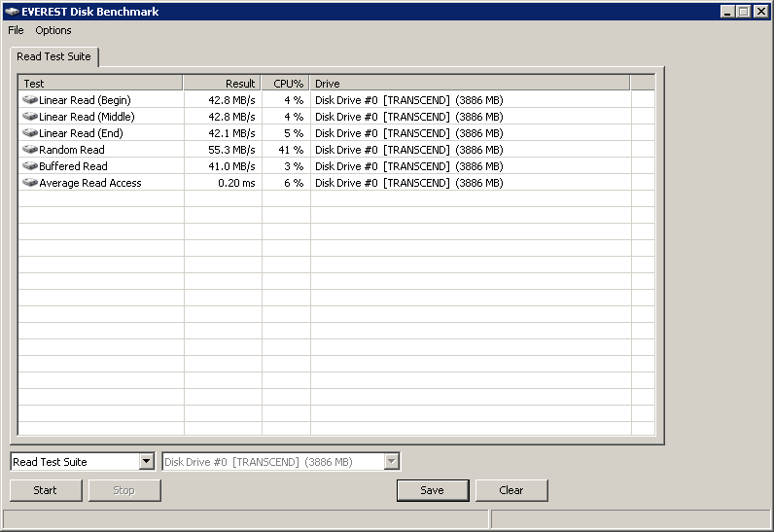Click 4 % in Linear Read (Middle) row
774x532 pixels.
(x=294, y=117)
